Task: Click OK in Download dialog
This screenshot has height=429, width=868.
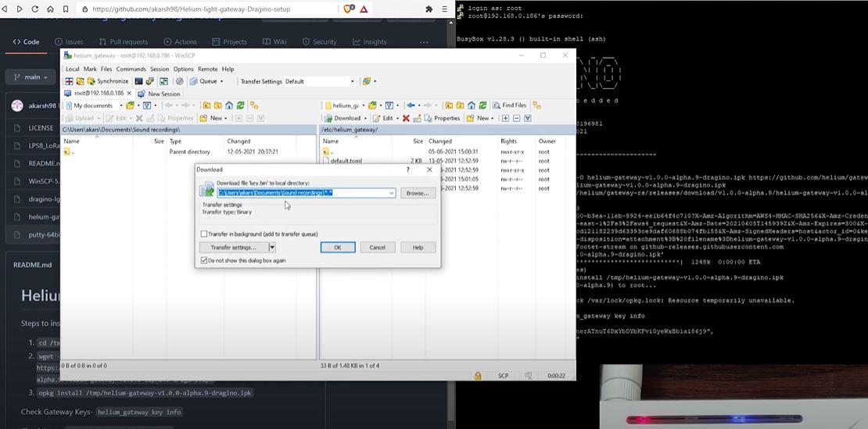Action: coord(338,247)
